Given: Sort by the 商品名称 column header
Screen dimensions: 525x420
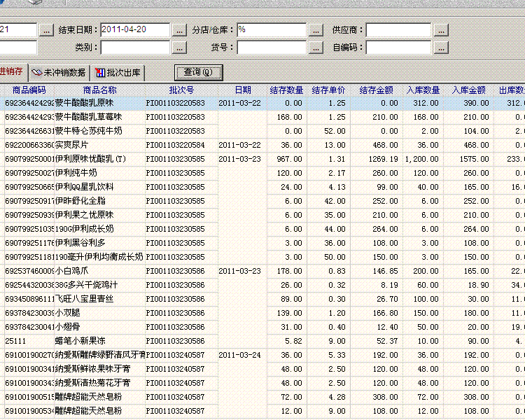Looking at the screenshot, I should point(100,90).
